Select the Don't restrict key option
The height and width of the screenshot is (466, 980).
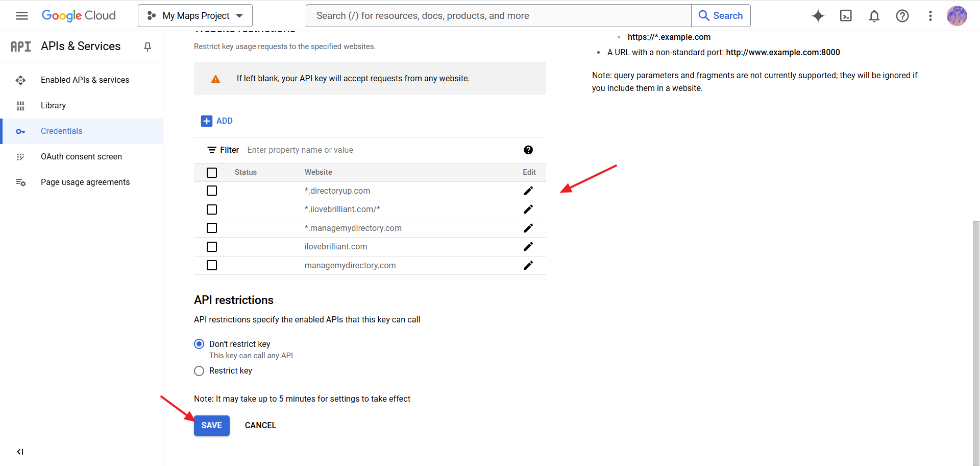[x=199, y=344]
